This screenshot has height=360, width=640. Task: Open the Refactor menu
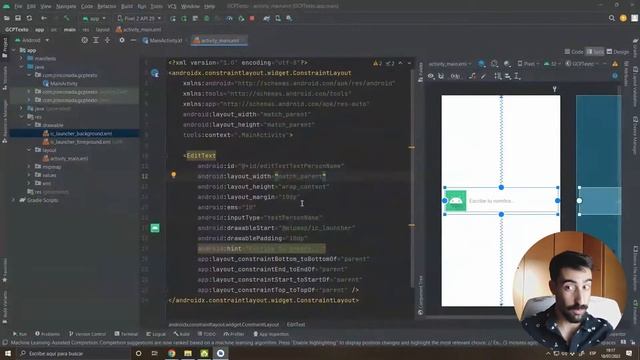click(x=107, y=6)
